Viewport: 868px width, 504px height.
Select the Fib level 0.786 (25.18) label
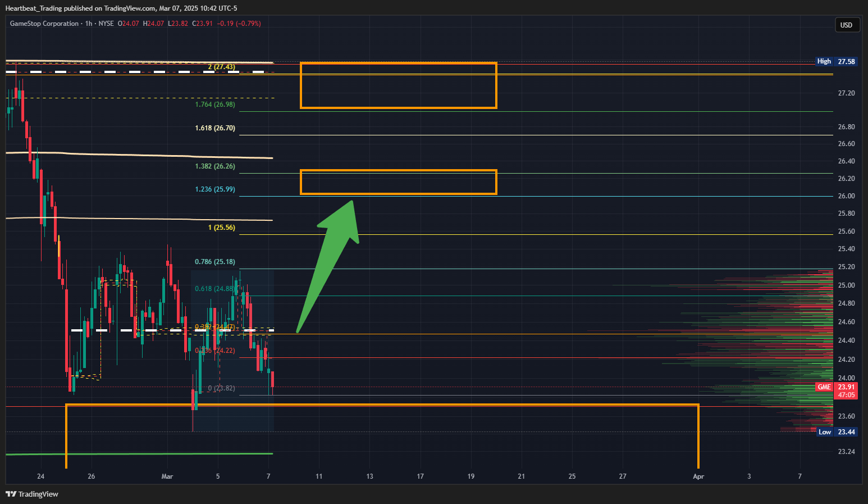coord(215,262)
